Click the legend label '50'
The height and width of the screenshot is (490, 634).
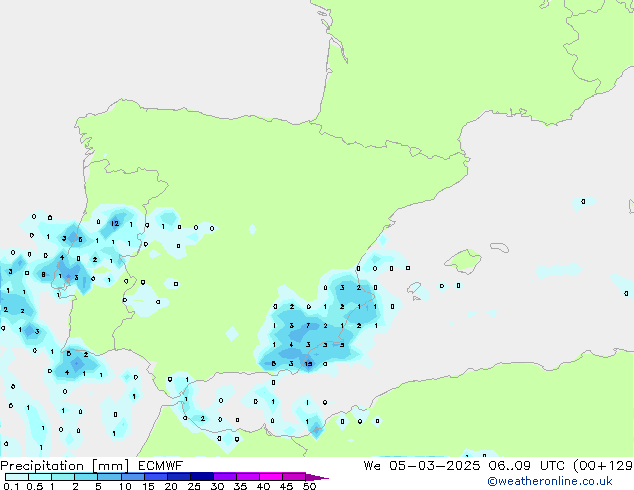click(309, 486)
